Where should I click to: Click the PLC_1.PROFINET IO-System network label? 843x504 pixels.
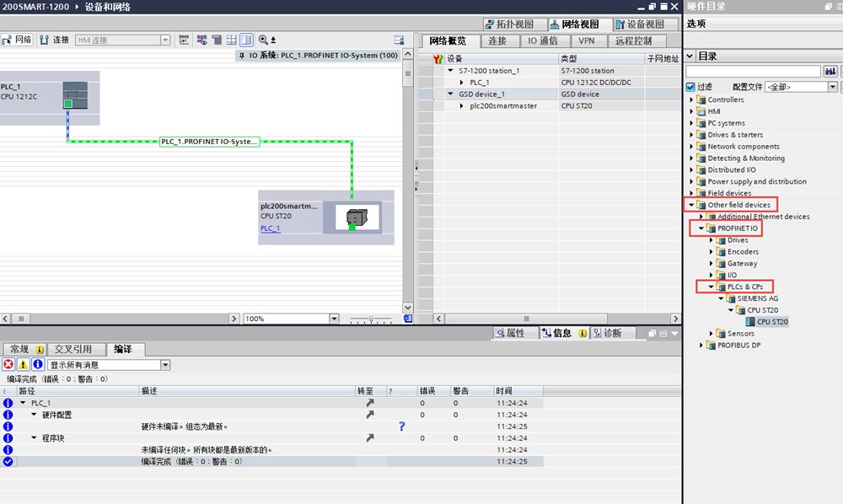click(210, 142)
